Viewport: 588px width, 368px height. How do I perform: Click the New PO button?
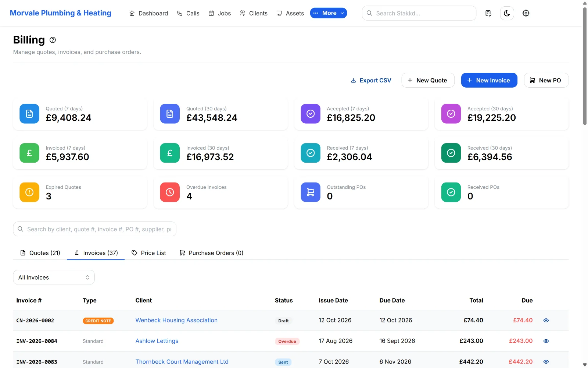point(546,80)
